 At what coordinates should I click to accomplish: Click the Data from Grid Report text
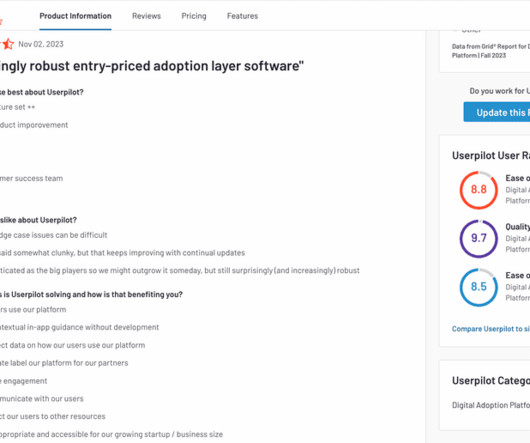491,51
